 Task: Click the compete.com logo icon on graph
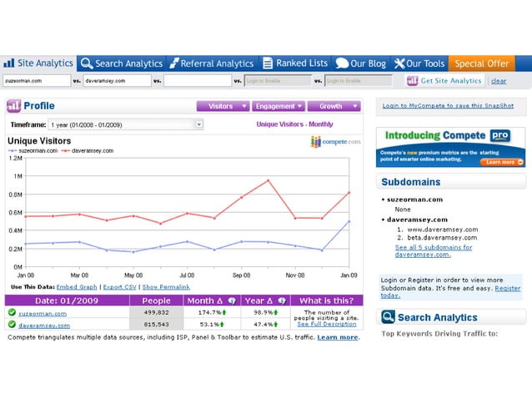coord(316,142)
